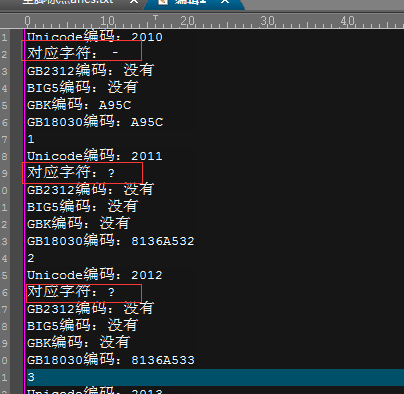Click the highlighted line containing '3'
Screen dimensions: 404x394
click(215, 377)
